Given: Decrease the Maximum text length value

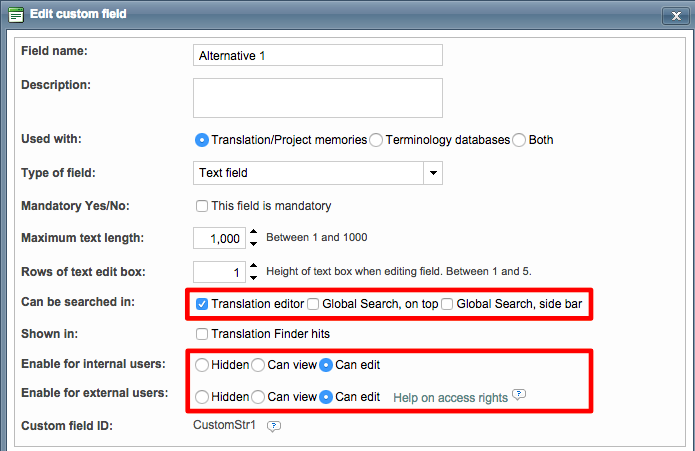Looking at the screenshot, I should pos(253,244).
